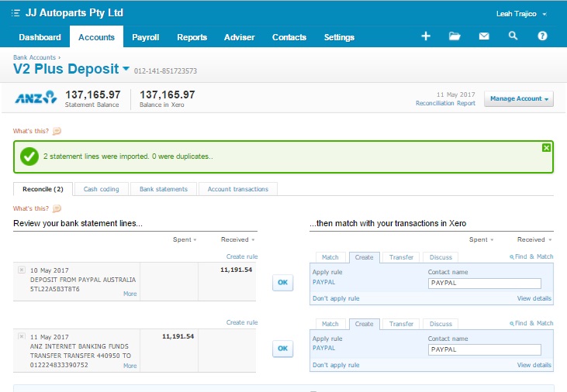Close the green import notification
This screenshot has width=567, height=392.
(546, 147)
